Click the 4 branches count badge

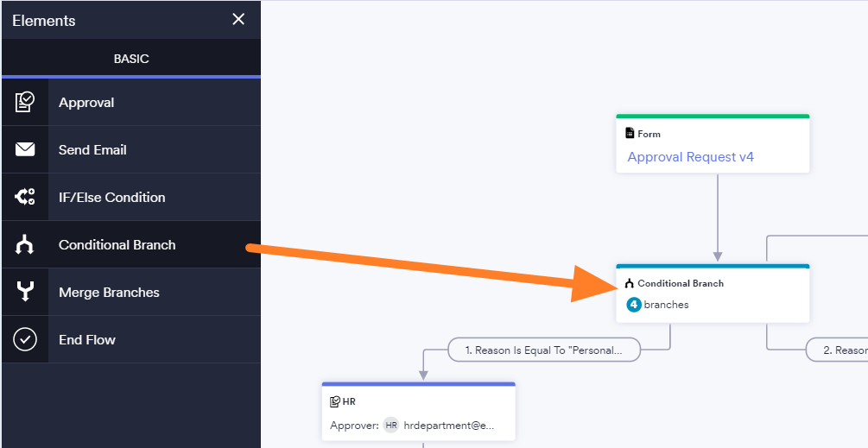(x=634, y=305)
